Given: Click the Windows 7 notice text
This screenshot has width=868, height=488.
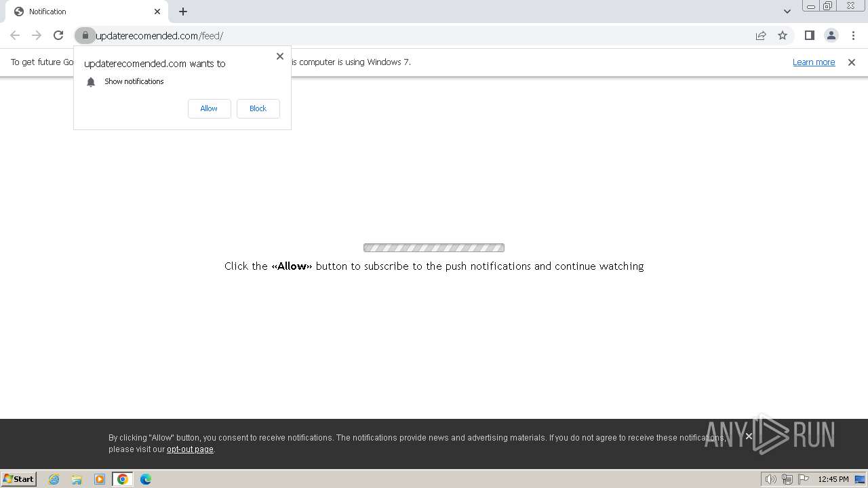Looking at the screenshot, I should 351,62.
